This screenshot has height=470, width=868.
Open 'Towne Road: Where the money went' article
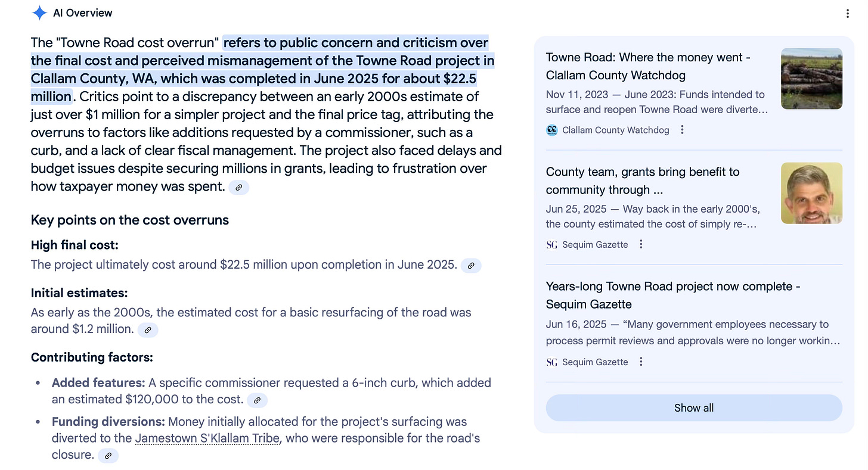pos(648,66)
